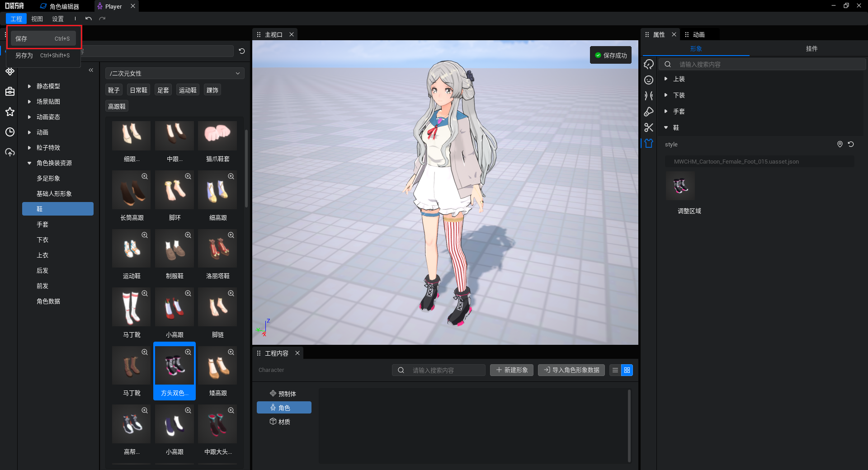The height and width of the screenshot is (470, 868).
Task: Open favorites star in the left sidebar
Action: pyautogui.click(x=10, y=112)
